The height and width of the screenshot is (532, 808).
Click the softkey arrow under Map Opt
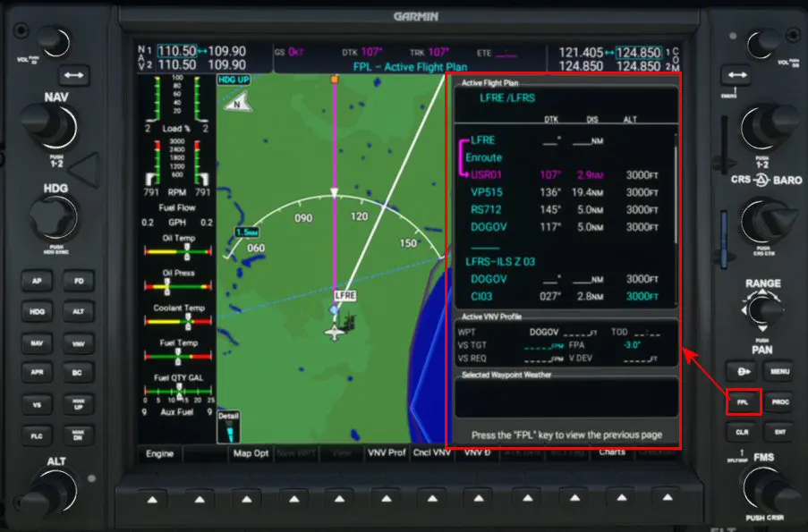pyautogui.click(x=247, y=499)
